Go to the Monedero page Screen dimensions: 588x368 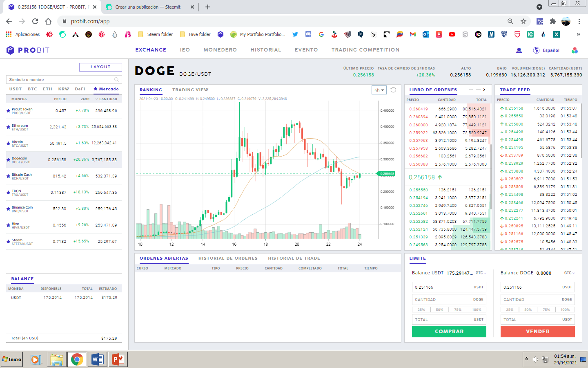(x=220, y=50)
